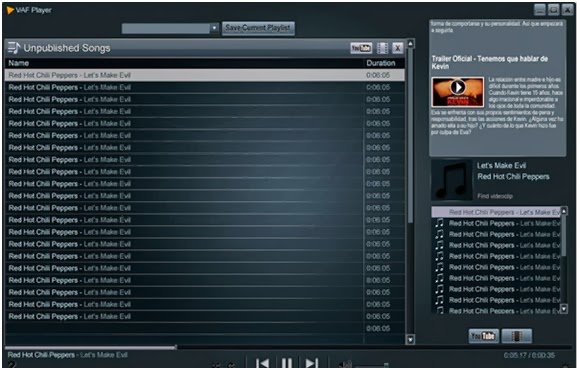Image resolution: width=580 pixels, height=370 pixels.
Task: Sort the playlist by Name column header
Action: 18,63
